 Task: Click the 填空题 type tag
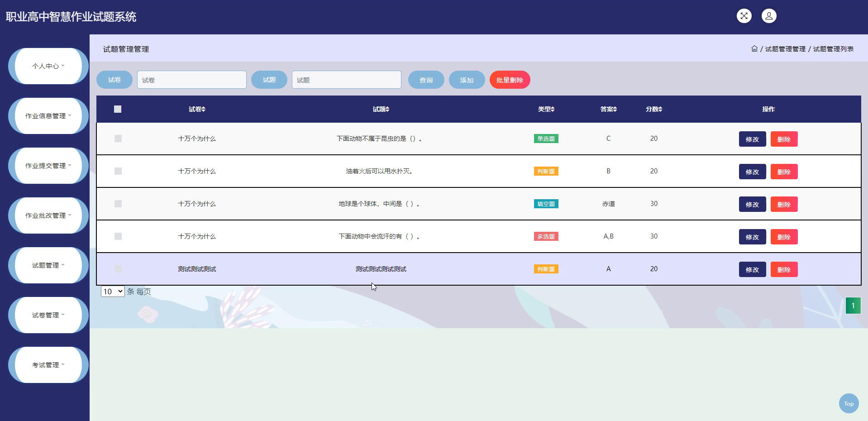546,204
